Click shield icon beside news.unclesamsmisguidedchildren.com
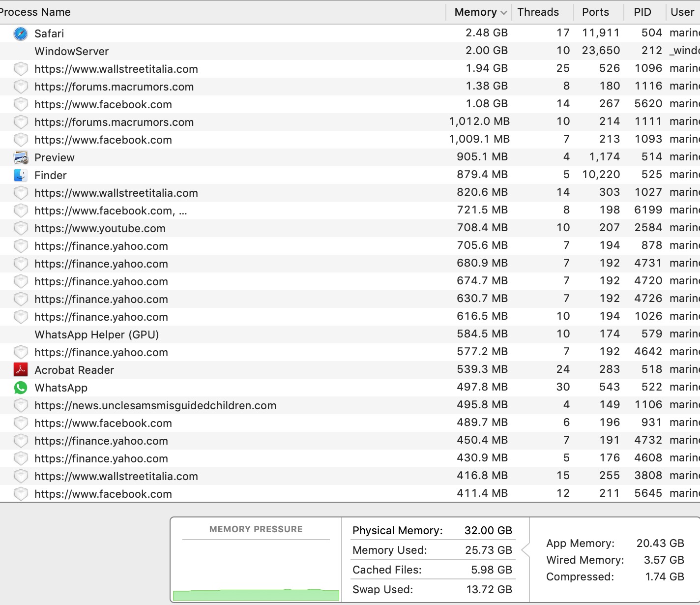This screenshot has height=605, width=700. pos(21,405)
